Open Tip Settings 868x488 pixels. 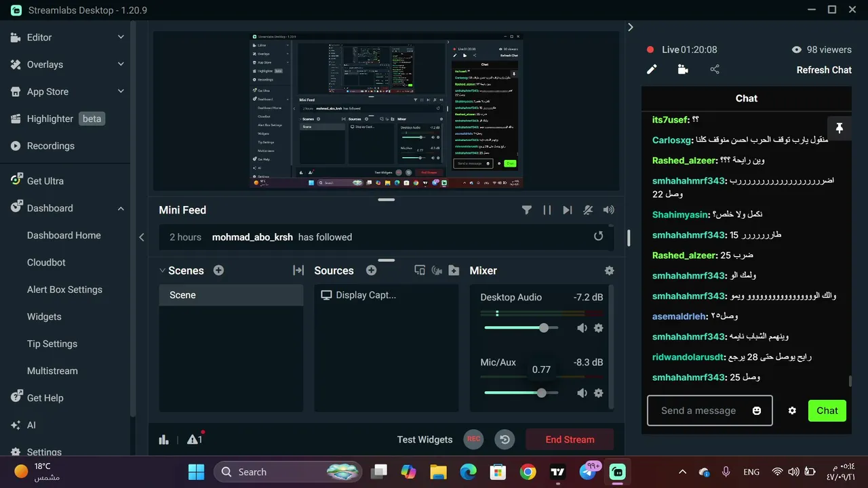click(x=52, y=344)
